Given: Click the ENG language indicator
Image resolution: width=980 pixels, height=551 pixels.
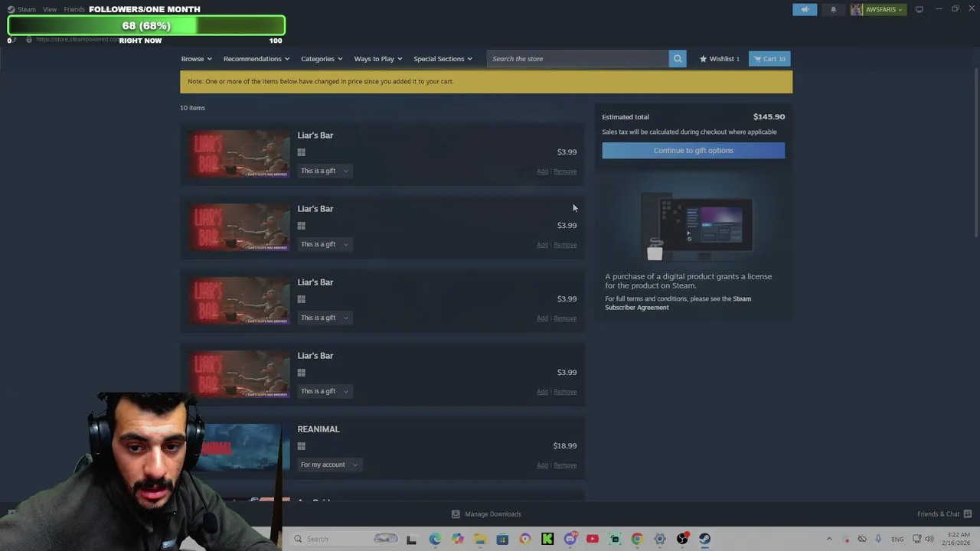Looking at the screenshot, I should click(x=897, y=539).
